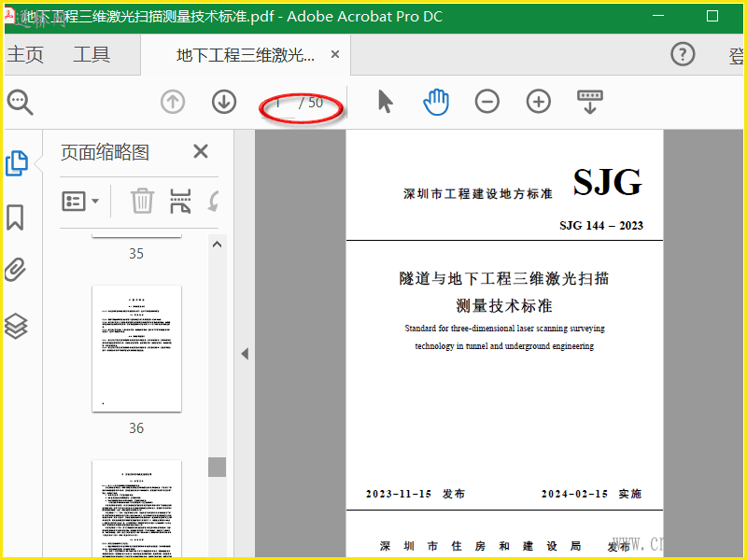
Task: Click the English line starting with Standard
Action: (x=504, y=329)
